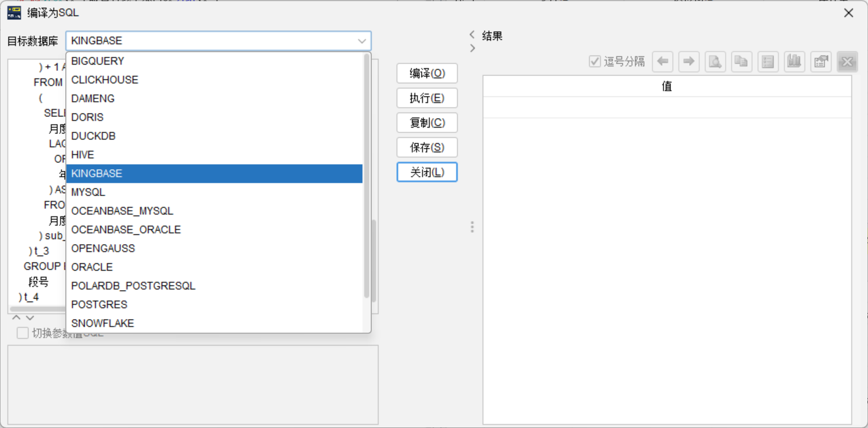Click the gray X icon in results toolbar
Screen dimensions: 868x428
(847, 61)
